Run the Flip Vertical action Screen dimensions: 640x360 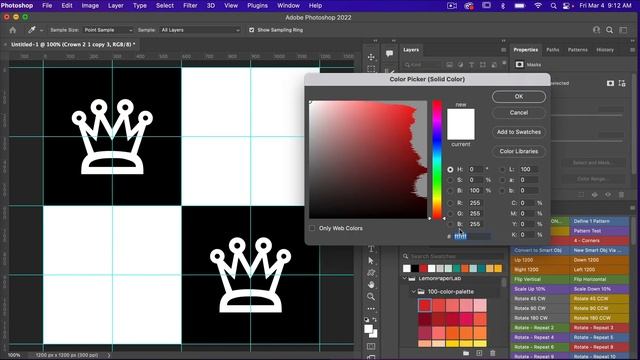540,279
